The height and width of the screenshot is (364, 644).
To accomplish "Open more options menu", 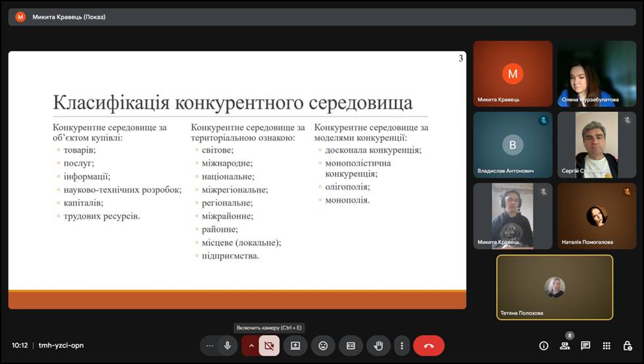I will tap(401, 346).
